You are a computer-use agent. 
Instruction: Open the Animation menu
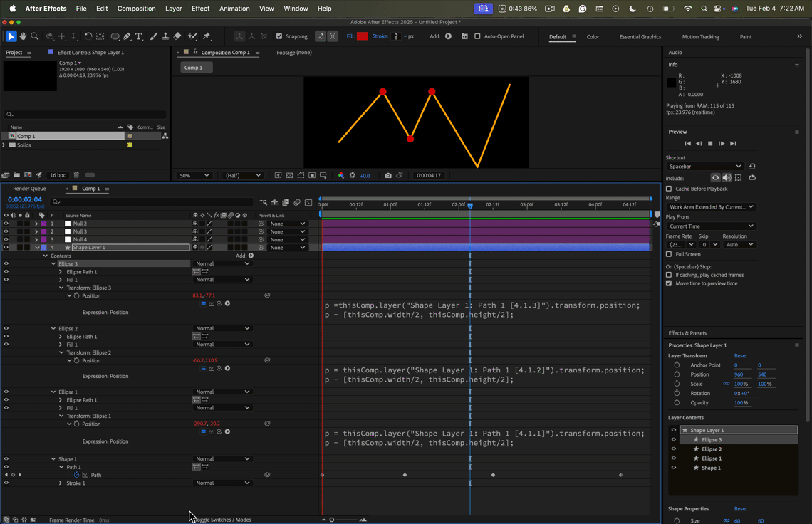pyautogui.click(x=234, y=9)
